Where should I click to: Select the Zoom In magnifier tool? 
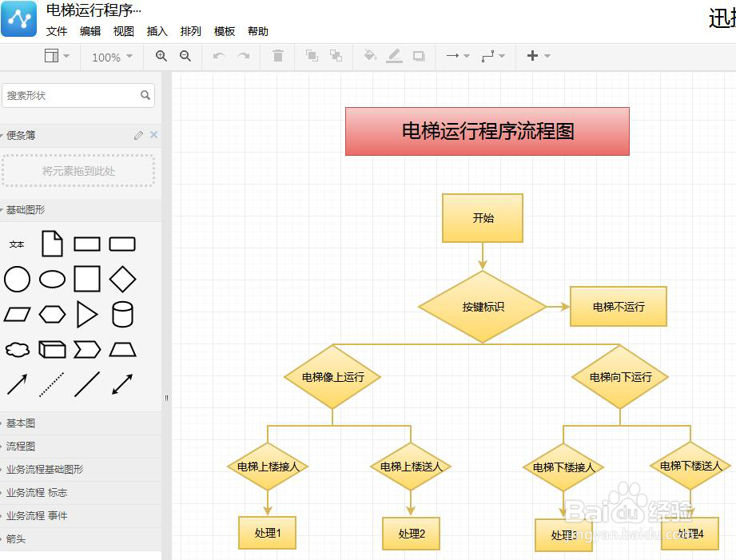point(161,56)
